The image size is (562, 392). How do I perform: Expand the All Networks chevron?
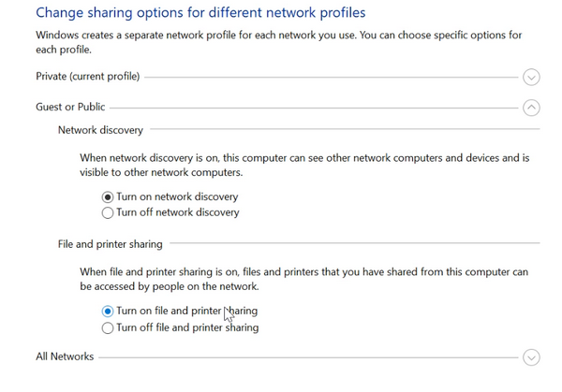point(532,357)
